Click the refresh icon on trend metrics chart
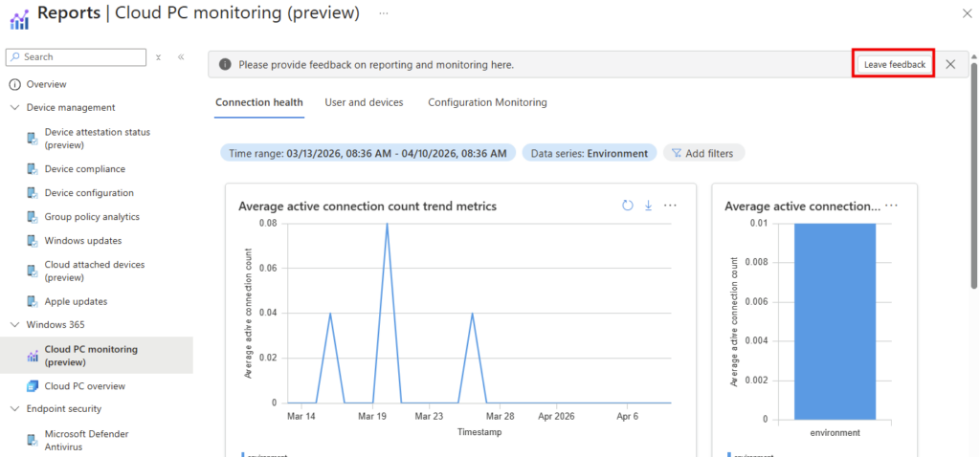The width and height of the screenshot is (980, 457). point(628,206)
